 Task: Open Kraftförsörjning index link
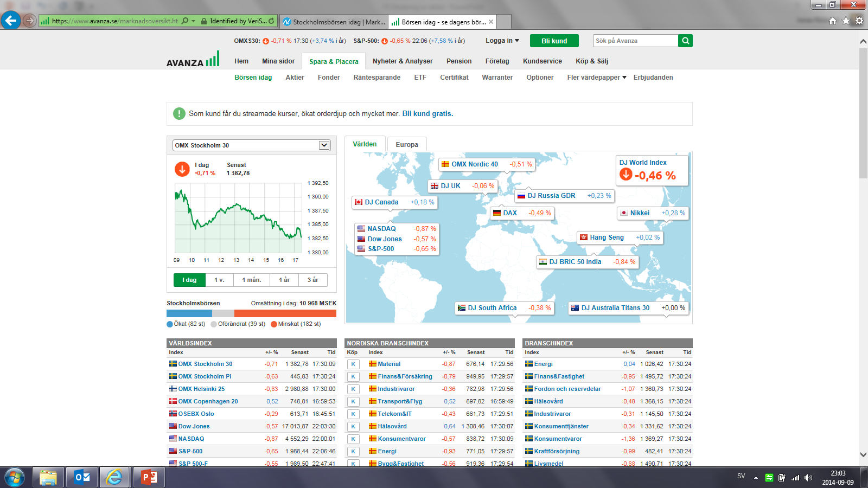pyautogui.click(x=557, y=451)
